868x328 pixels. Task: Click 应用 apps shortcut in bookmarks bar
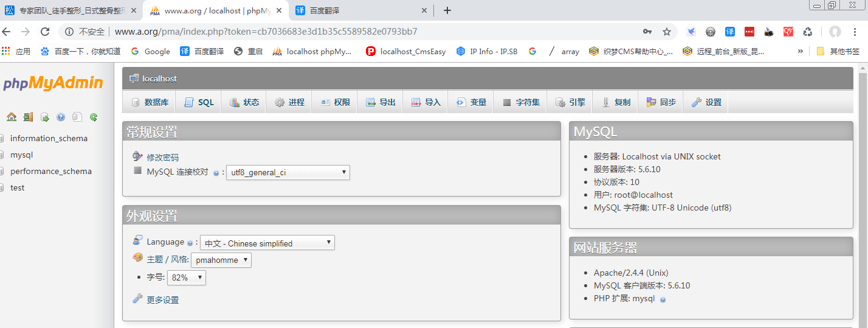(16, 52)
